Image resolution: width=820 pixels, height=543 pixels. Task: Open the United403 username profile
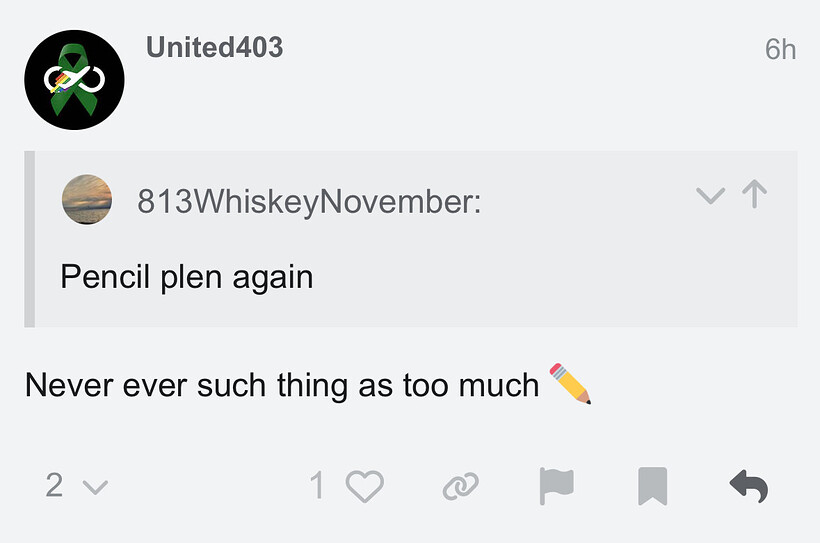click(214, 47)
